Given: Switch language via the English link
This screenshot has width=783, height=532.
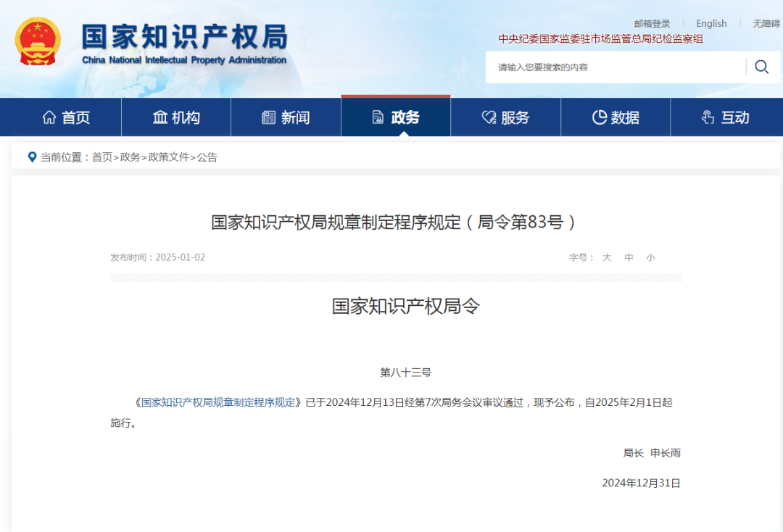Looking at the screenshot, I should pos(711,22).
